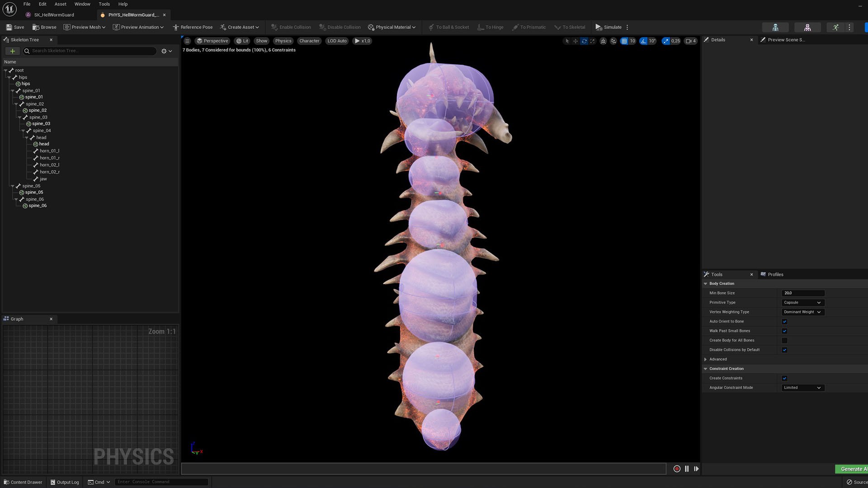
Task: Open Vertex Weighting Type dropdown
Action: 803,312
